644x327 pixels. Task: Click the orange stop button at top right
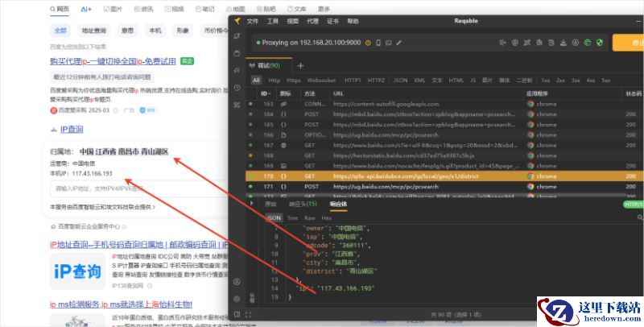[627, 42]
